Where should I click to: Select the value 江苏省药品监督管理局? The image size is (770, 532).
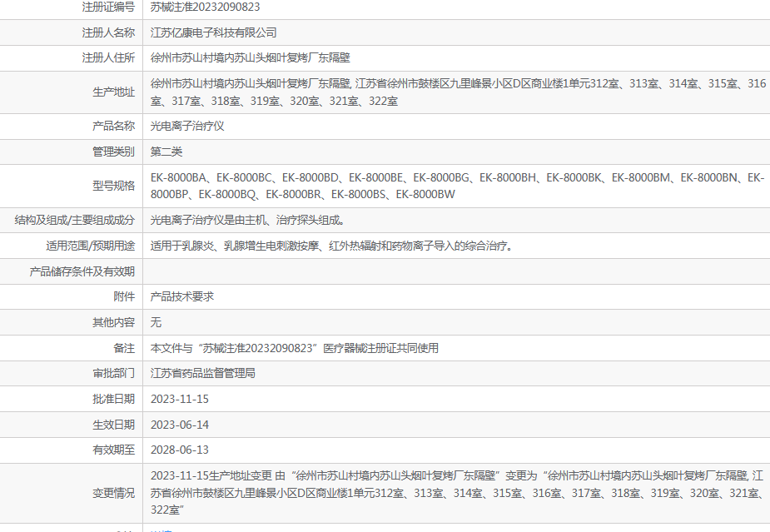(x=203, y=373)
